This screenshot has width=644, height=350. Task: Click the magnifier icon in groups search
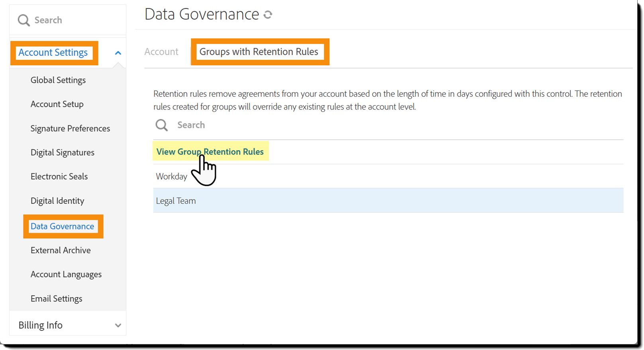click(x=161, y=125)
